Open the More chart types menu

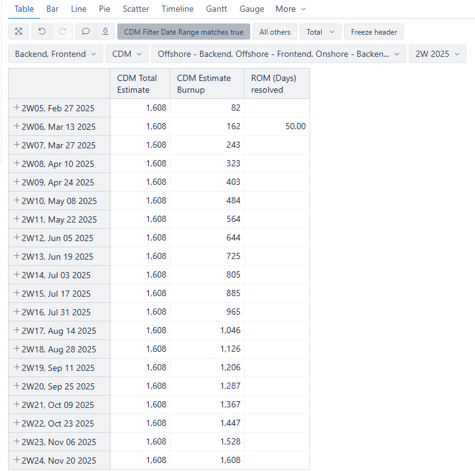click(290, 9)
